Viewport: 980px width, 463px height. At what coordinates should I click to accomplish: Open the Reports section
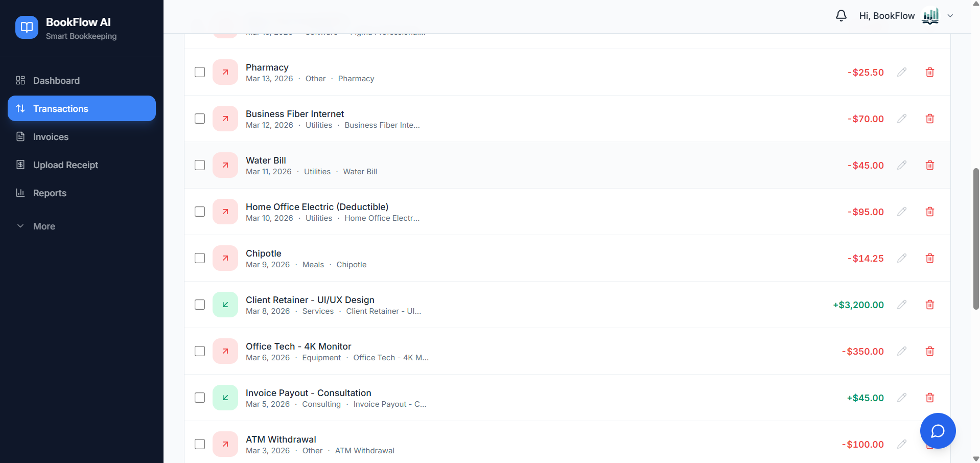pos(82,193)
